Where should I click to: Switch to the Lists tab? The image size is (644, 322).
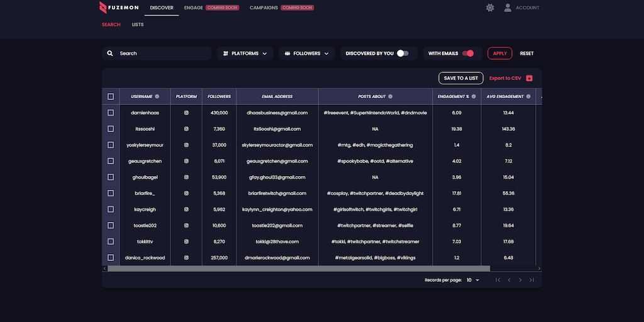(138, 25)
